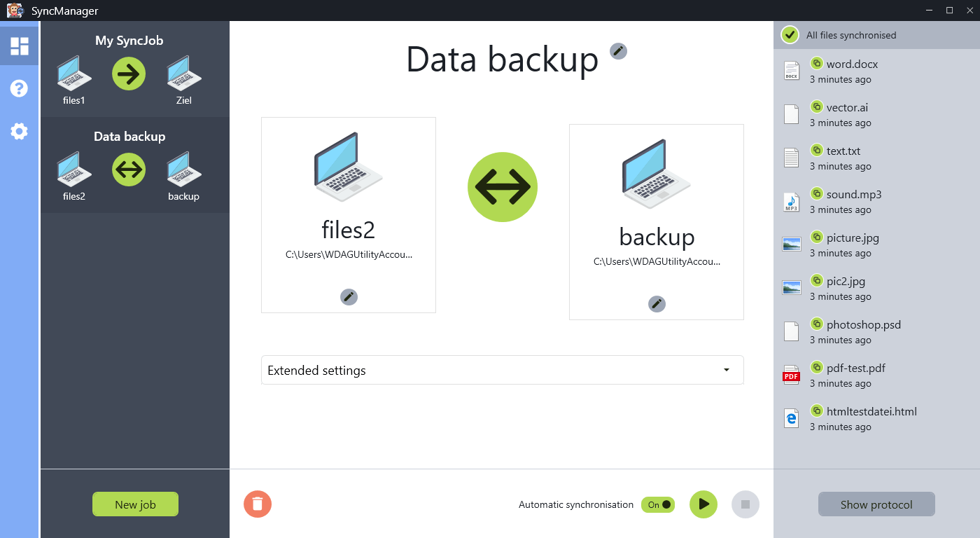
Task: Start synchronisation with the play button
Action: tap(703, 504)
